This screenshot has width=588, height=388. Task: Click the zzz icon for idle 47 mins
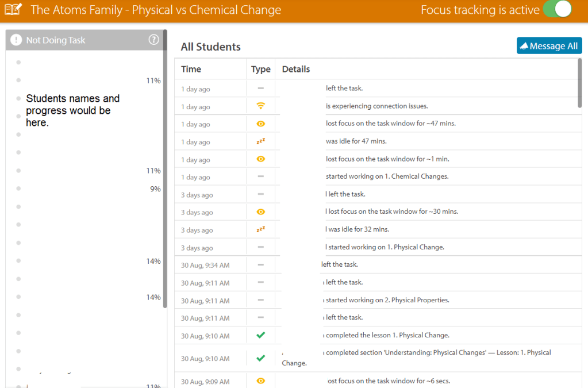pos(260,141)
